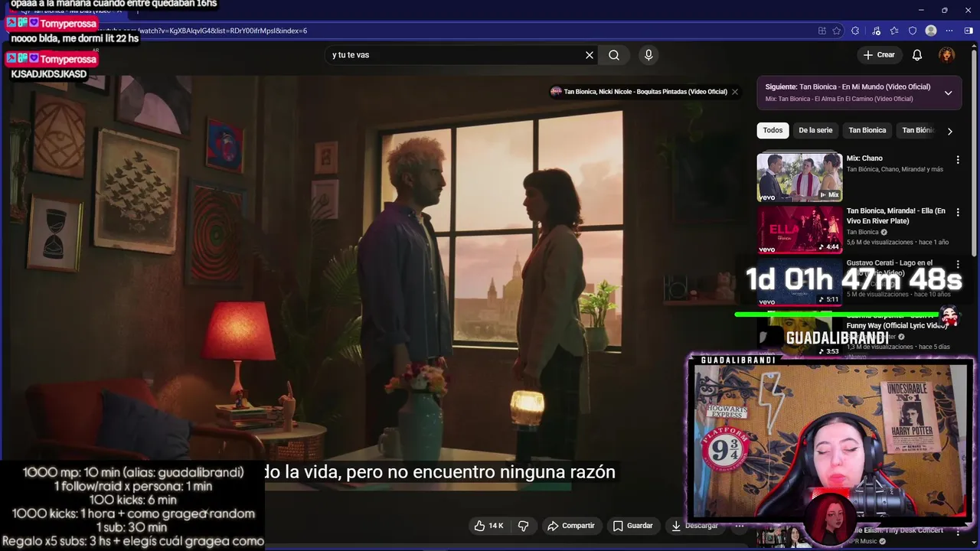The height and width of the screenshot is (551, 980).
Task: Open the browser media control music icon
Action: pyautogui.click(x=876, y=31)
